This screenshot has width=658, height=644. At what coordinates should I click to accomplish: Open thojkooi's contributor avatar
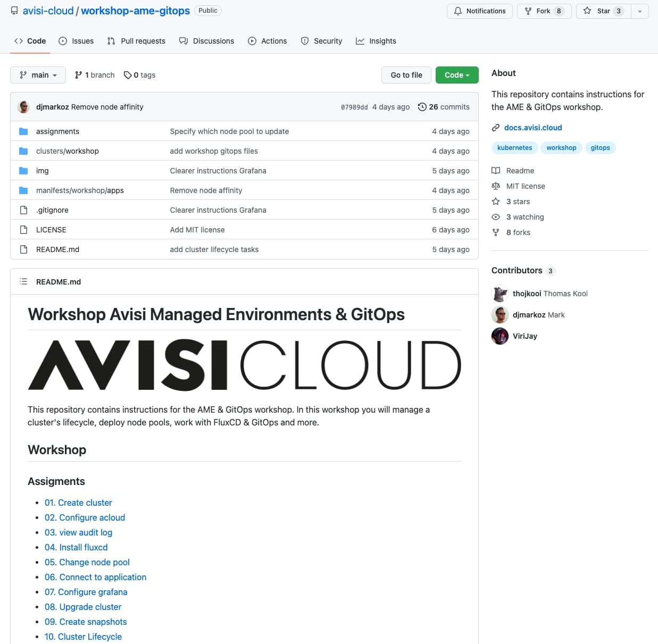(499, 293)
